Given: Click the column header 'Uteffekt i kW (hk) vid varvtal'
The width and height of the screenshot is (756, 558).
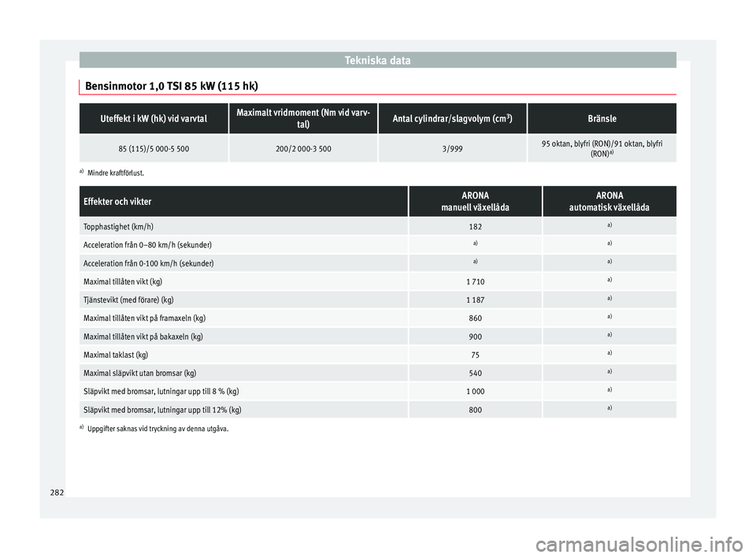Looking at the screenshot, I should [154, 119].
